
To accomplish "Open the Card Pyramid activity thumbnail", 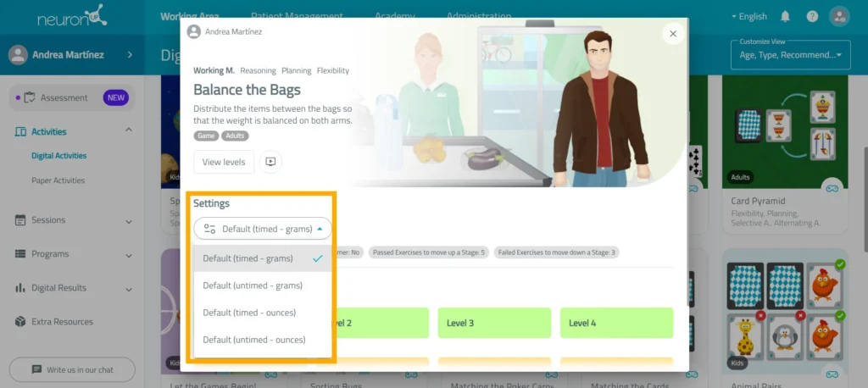I will tap(785, 131).
